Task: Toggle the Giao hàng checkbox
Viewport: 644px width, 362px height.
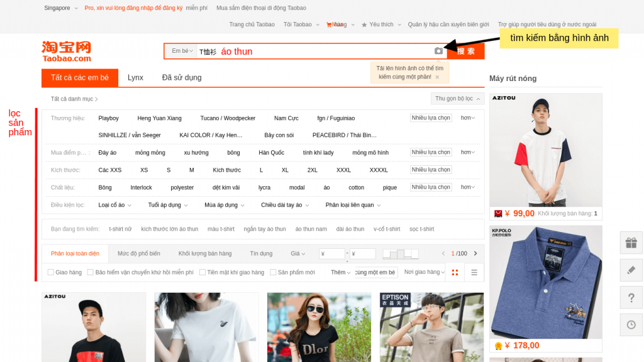Action: [x=50, y=272]
